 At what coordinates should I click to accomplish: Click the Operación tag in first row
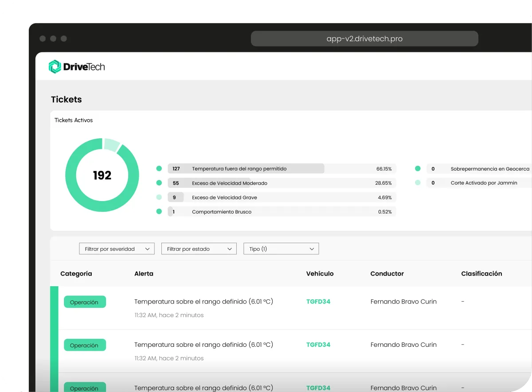[x=85, y=302]
